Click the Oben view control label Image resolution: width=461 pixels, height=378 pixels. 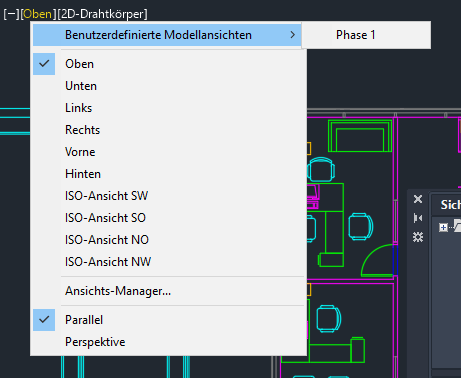[38, 14]
